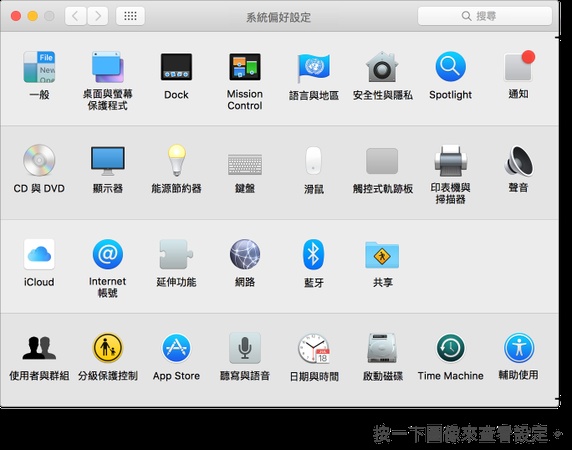This screenshot has width=572, height=450.
Task: Open 能源節約器 lightbulb preferences
Action: click(177, 160)
